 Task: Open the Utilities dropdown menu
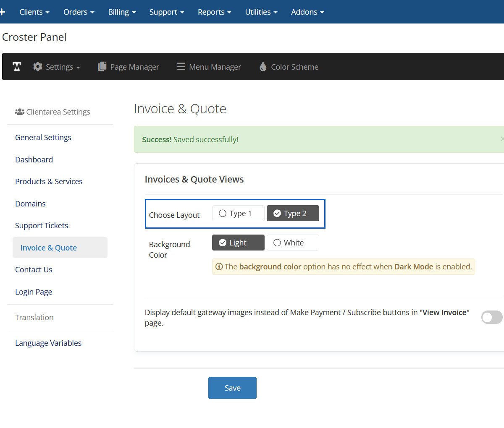tap(261, 12)
